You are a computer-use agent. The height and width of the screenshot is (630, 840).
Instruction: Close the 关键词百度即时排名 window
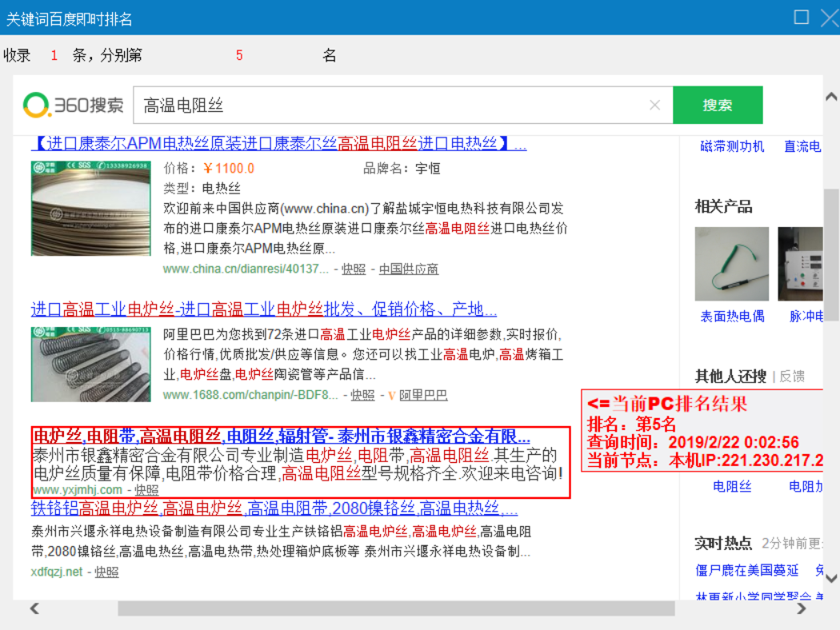pos(830,18)
